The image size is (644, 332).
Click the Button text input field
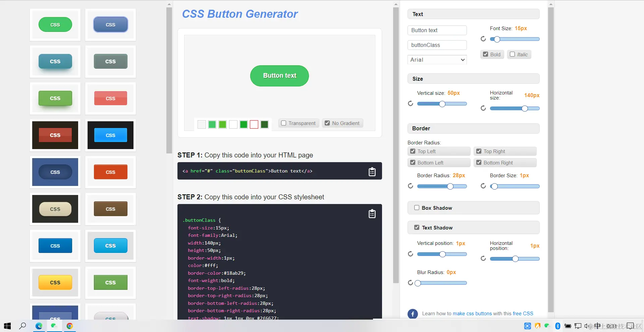point(437,30)
